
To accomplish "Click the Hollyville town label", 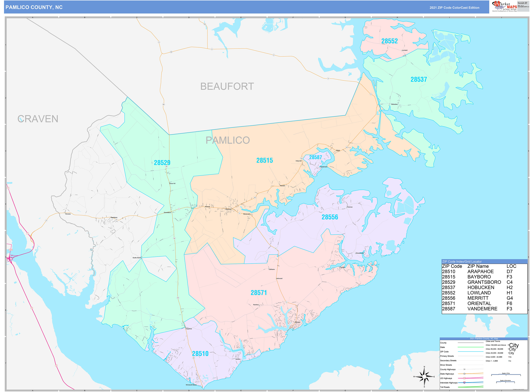I will pos(298,161).
